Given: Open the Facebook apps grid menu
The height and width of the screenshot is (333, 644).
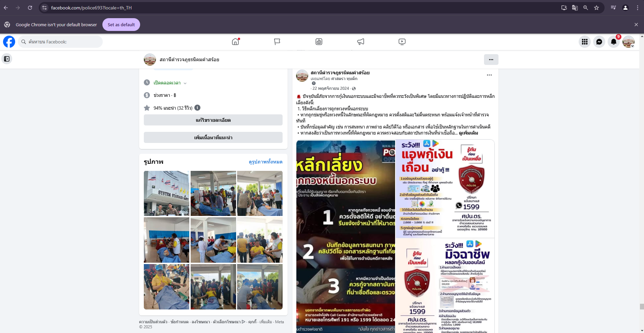Looking at the screenshot, I should click(584, 42).
